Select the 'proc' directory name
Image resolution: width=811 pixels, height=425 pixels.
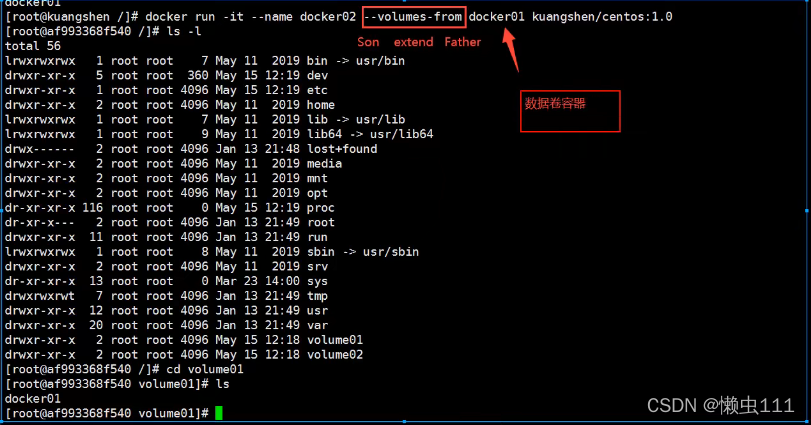pyautogui.click(x=321, y=208)
